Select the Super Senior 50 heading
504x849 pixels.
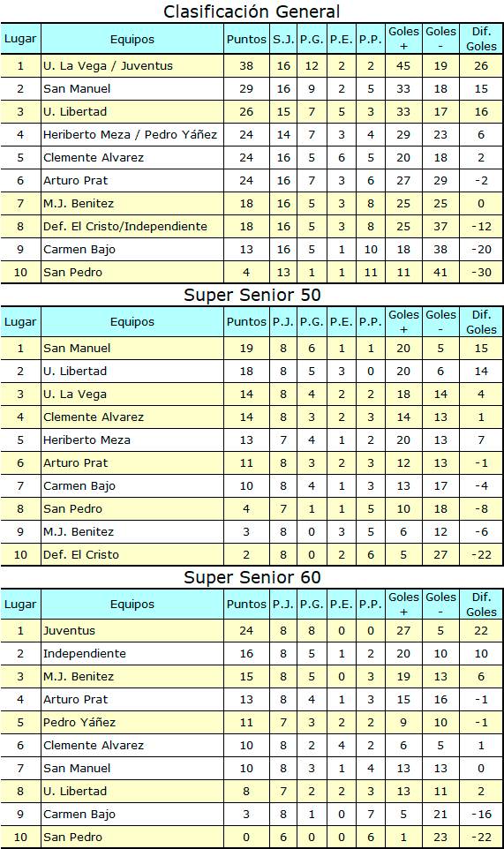point(252,295)
